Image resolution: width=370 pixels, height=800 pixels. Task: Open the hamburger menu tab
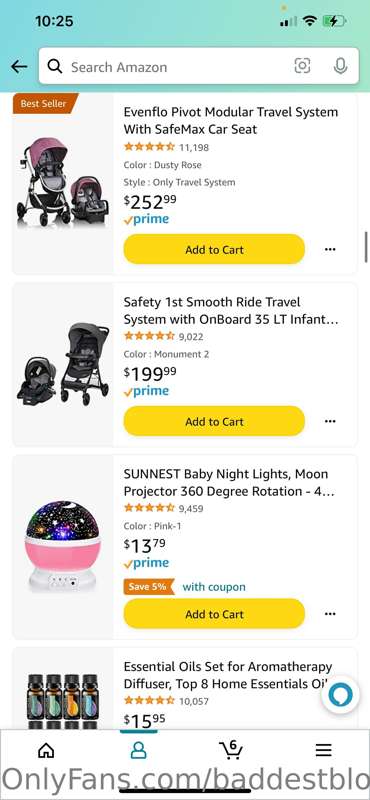click(x=323, y=749)
